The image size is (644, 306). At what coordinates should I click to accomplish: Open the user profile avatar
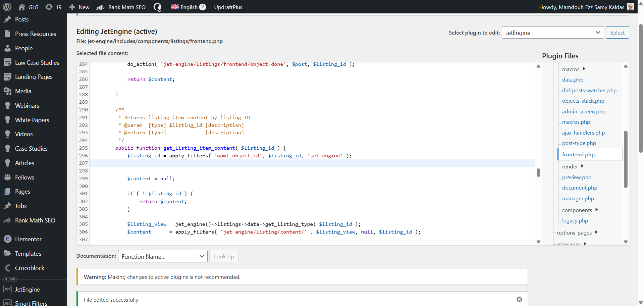pyautogui.click(x=631, y=7)
